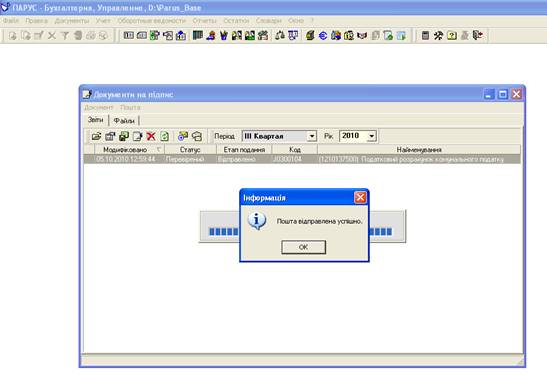
Task: Close the Інформація dialog via red X
Action: click(x=360, y=198)
